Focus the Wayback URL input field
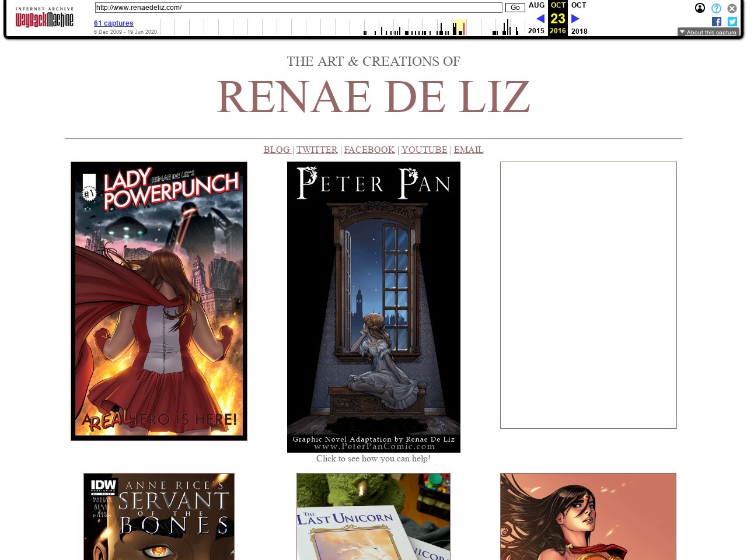Viewport: 747px width, 560px height. coord(298,8)
